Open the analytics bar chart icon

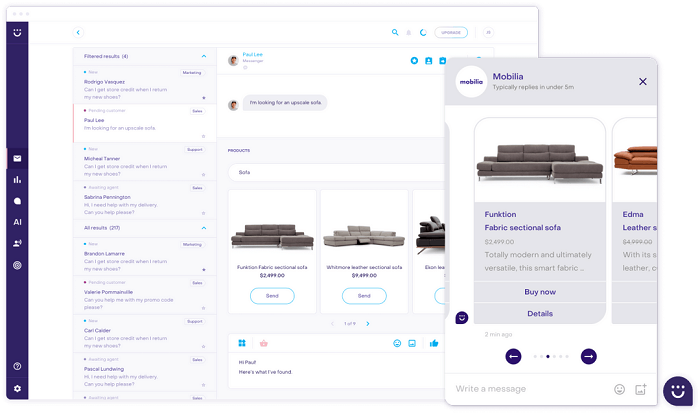point(17,180)
